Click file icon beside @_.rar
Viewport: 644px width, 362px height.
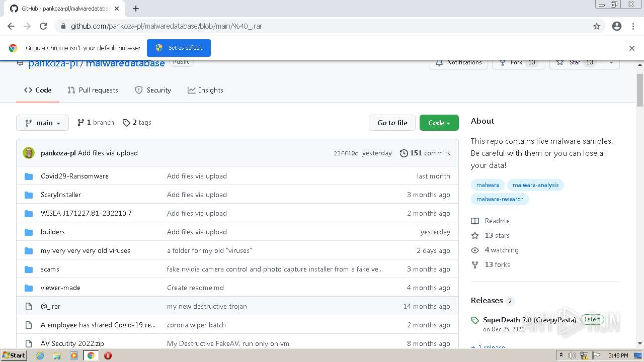point(29,306)
